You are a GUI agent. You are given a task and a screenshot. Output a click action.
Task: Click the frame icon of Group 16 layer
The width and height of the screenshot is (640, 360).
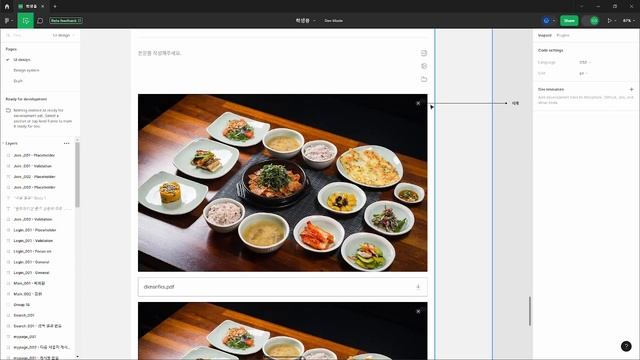pos(8,305)
